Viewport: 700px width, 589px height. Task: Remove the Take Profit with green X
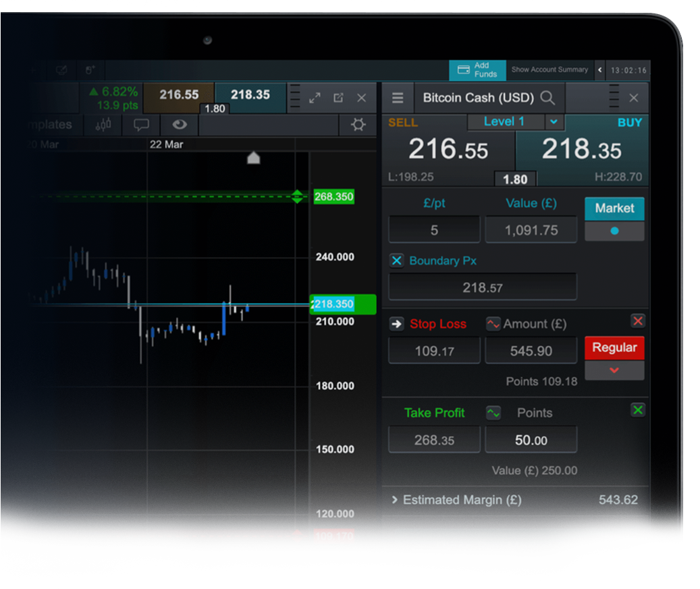637,410
